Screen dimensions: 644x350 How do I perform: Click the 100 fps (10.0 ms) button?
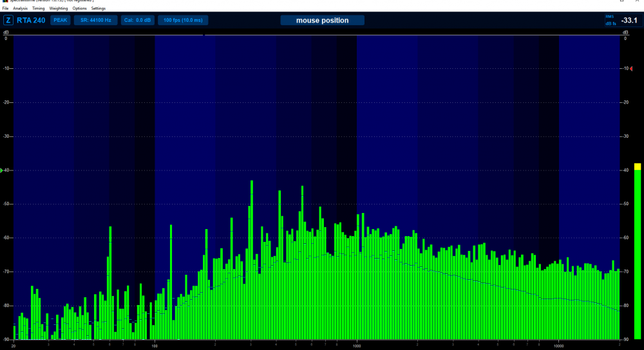pos(183,20)
